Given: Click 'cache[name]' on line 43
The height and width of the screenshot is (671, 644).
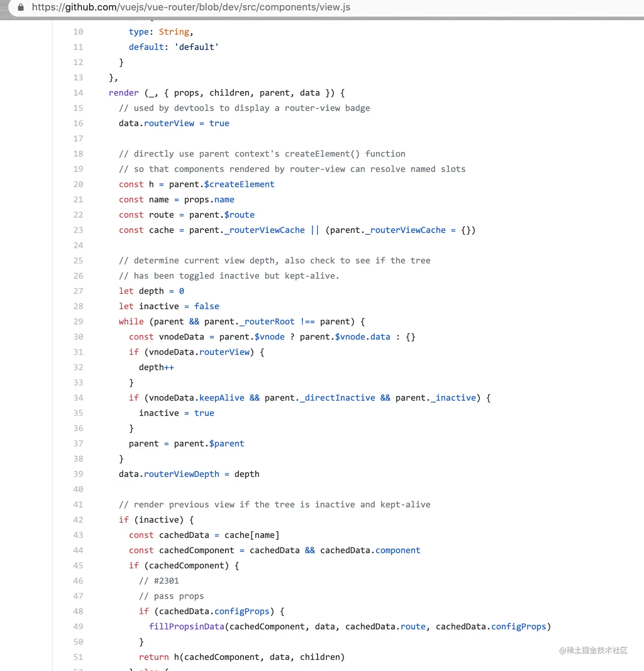Looking at the screenshot, I should pyautogui.click(x=252, y=535).
